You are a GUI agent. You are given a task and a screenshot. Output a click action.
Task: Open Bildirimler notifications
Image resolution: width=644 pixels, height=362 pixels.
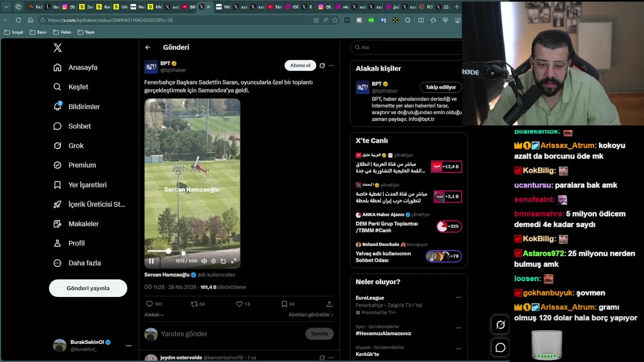click(77, 107)
